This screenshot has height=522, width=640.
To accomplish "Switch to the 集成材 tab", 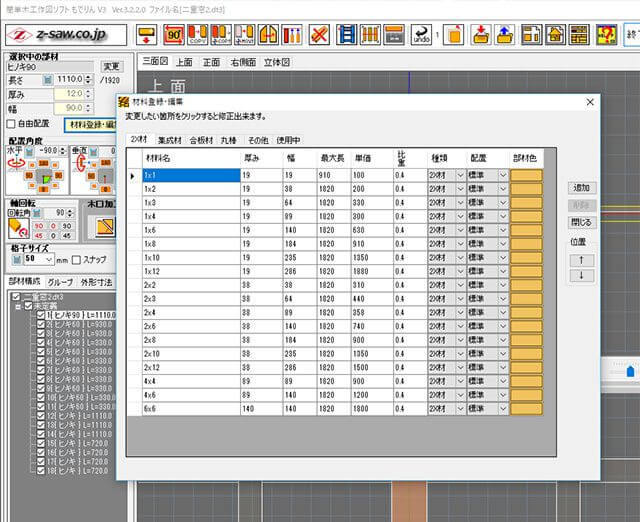I will tap(170, 140).
